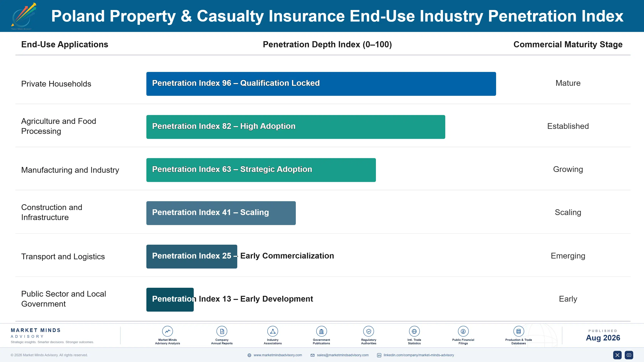Select the Early maturity stage text
Image resolution: width=644 pixels, height=362 pixels.
[x=568, y=299]
